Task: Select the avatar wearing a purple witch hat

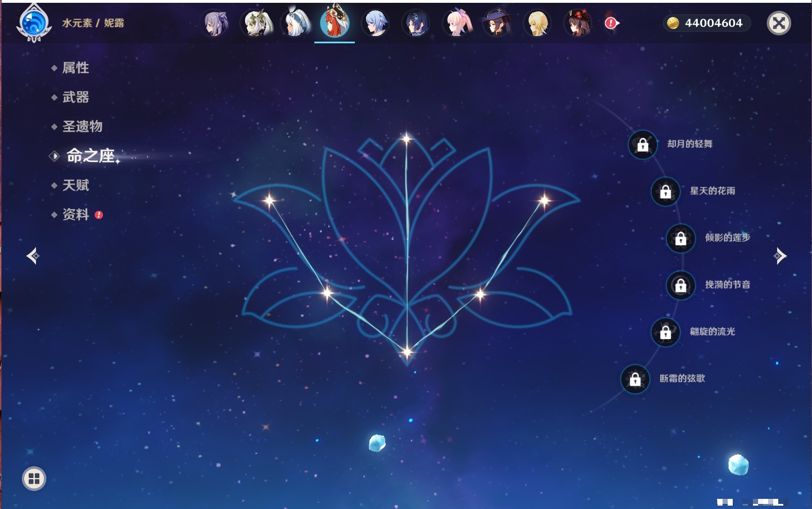Action: coord(497,24)
